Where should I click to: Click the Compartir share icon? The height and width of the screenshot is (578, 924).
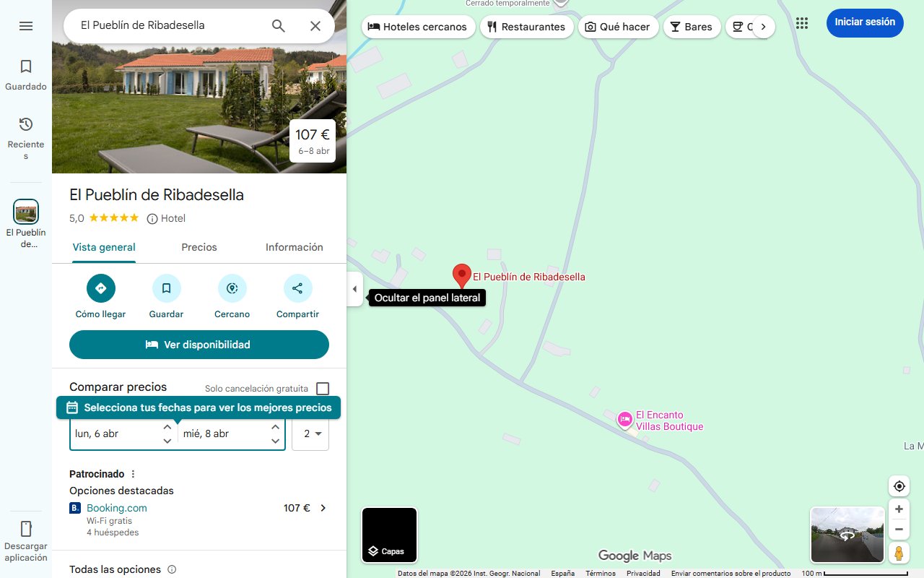click(x=297, y=288)
